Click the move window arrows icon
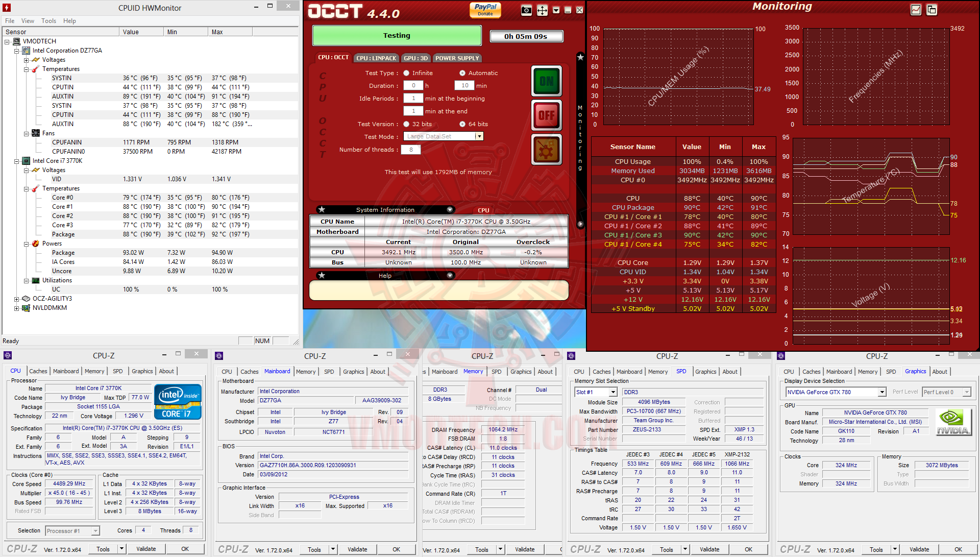980x557 pixels. coord(542,10)
